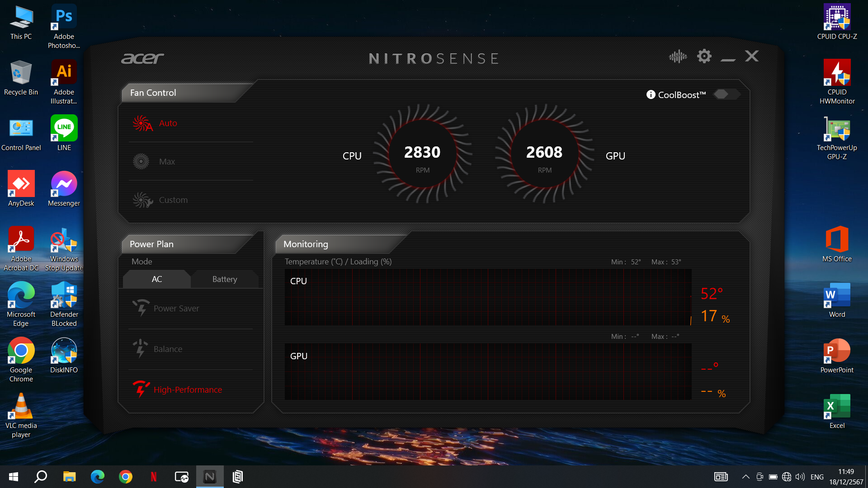This screenshot has width=868, height=488.
Task: Click the High-Performance plug icon
Action: click(141, 389)
